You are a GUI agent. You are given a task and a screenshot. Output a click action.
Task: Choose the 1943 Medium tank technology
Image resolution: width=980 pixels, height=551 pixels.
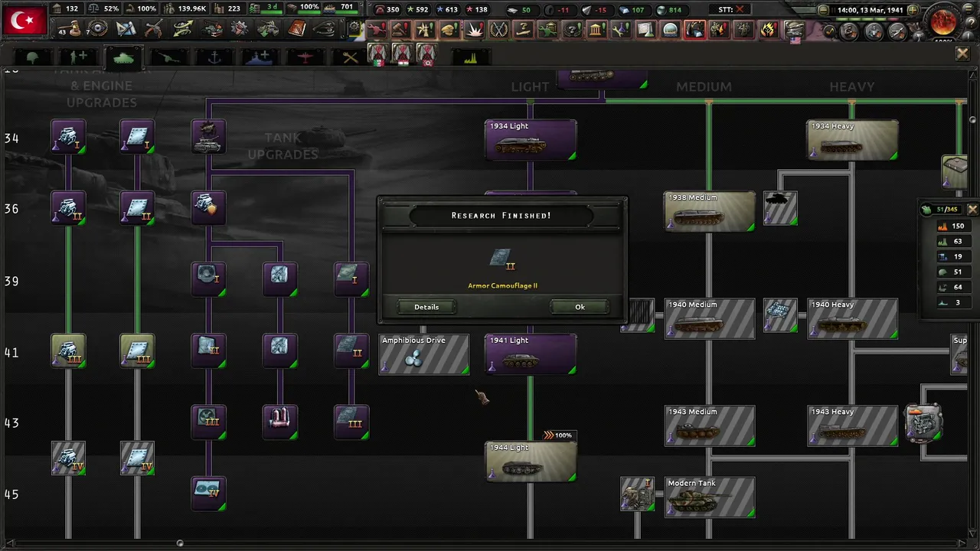coord(709,425)
